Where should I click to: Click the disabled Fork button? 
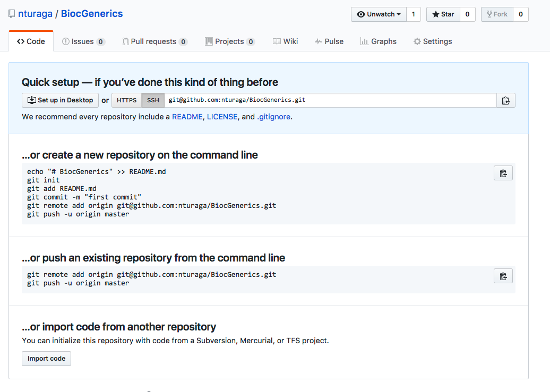tap(497, 14)
